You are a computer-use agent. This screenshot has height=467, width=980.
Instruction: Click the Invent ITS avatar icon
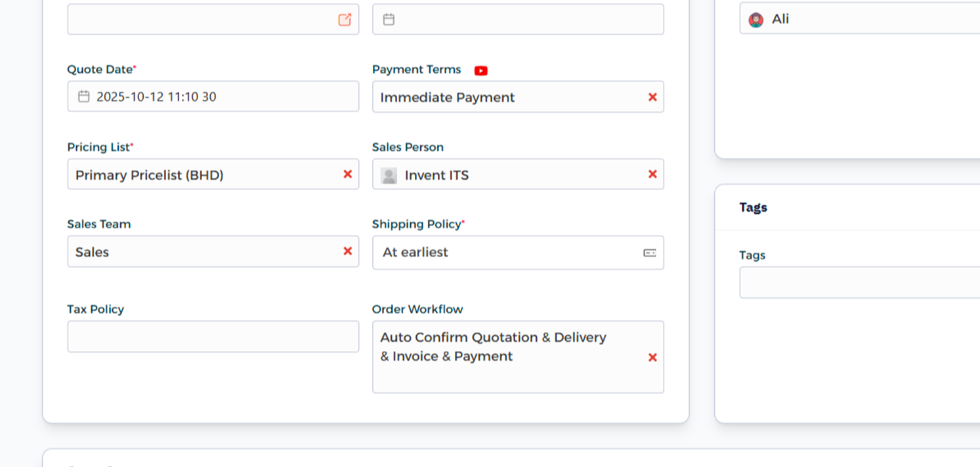[x=389, y=175]
